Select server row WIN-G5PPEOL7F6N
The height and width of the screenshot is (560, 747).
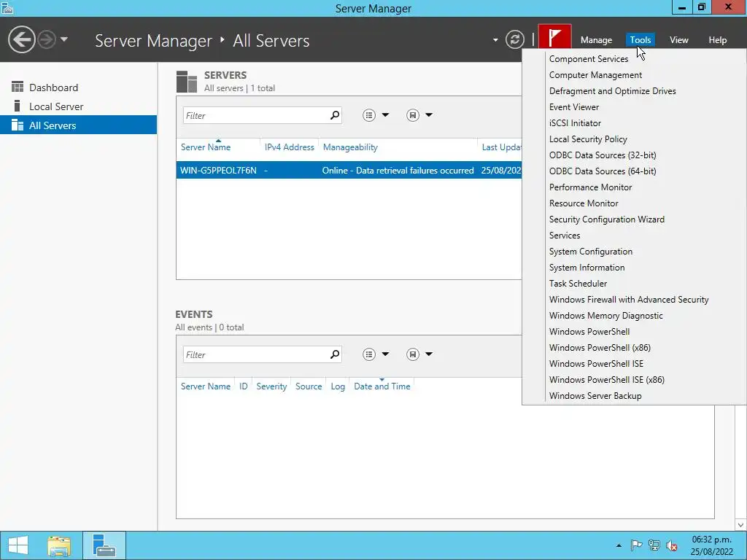click(x=349, y=171)
